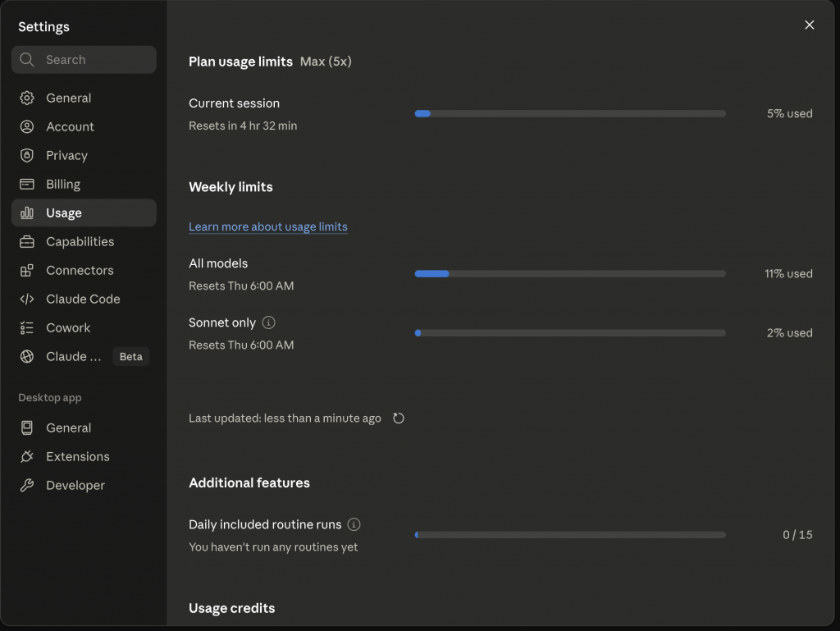840x631 pixels.
Task: Click the Weekly limits heading
Action: click(231, 187)
